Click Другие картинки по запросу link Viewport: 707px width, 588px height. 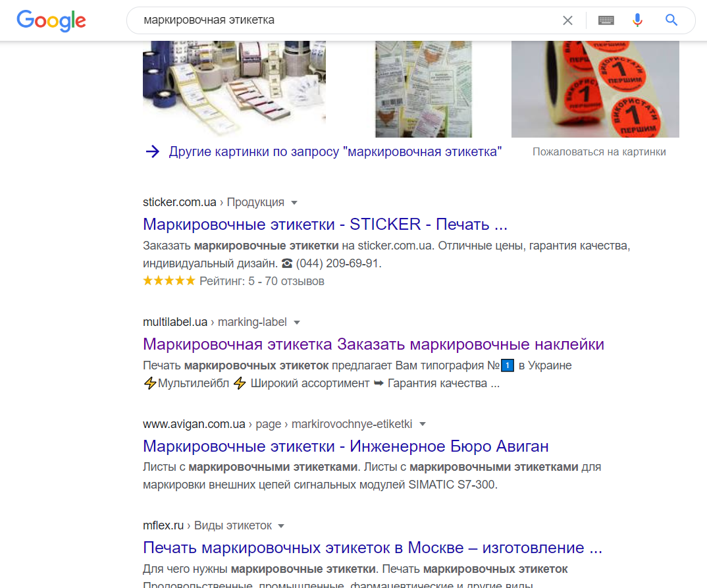click(x=336, y=151)
